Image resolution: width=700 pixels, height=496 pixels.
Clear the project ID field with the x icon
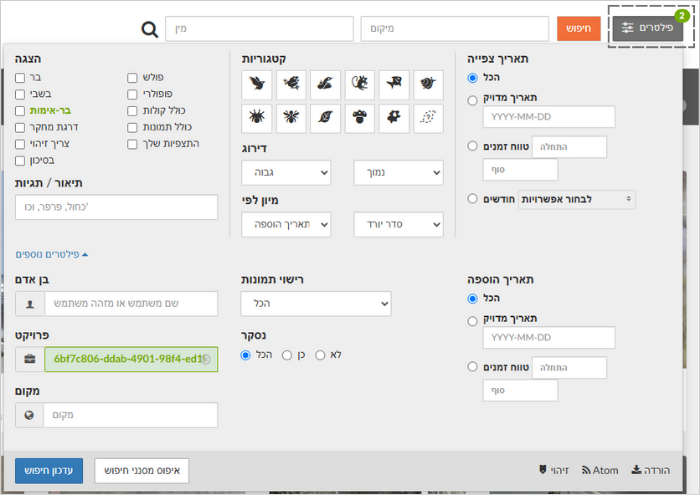click(205, 359)
